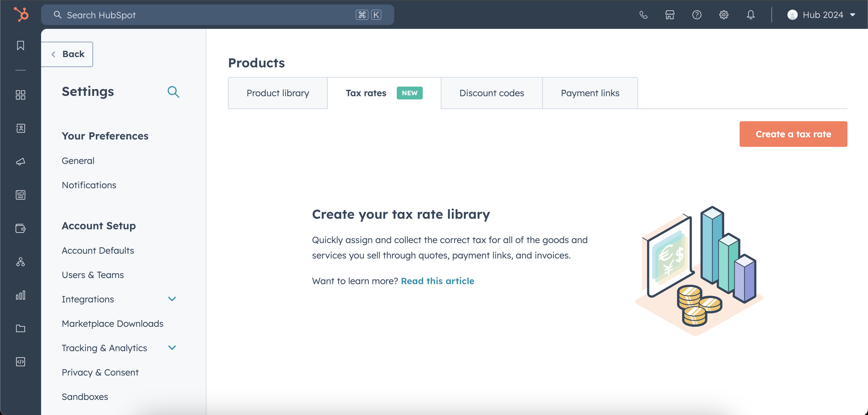Click the HubSpot sprocket logo
Viewport: 868px width, 415px height.
pyautogui.click(x=21, y=14)
